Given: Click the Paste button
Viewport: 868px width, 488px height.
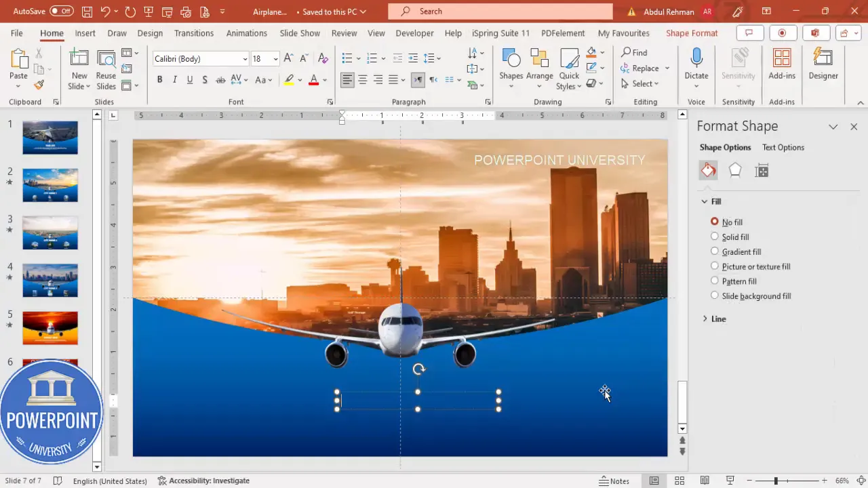Looking at the screenshot, I should tap(18, 68).
